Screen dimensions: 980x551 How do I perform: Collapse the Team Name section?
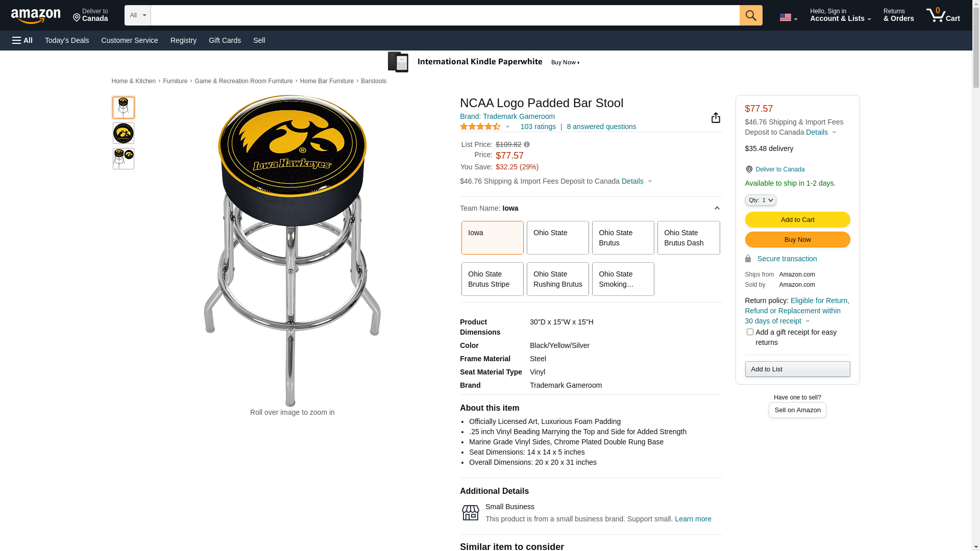click(x=717, y=208)
